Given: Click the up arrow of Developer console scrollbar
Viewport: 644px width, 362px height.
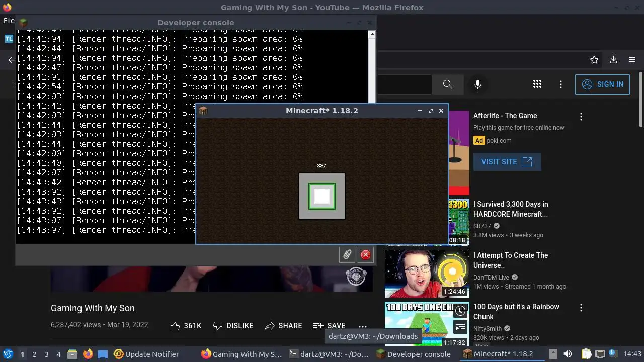Looking at the screenshot, I should 372,35.
